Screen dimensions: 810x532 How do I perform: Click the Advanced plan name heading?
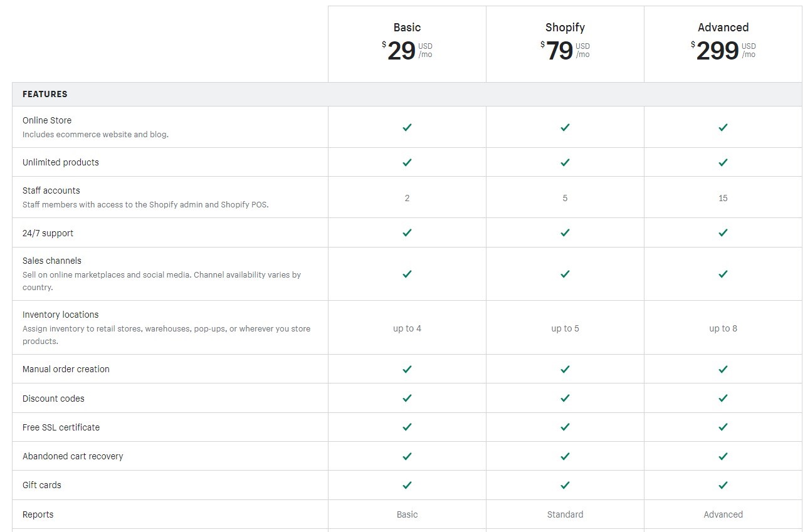point(723,28)
